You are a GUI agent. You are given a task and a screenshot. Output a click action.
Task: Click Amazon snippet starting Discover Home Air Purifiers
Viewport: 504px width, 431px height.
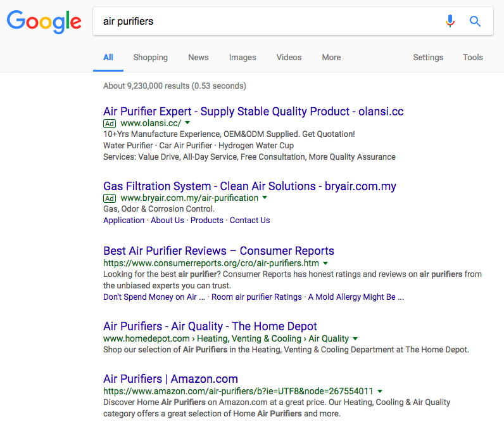click(277, 408)
